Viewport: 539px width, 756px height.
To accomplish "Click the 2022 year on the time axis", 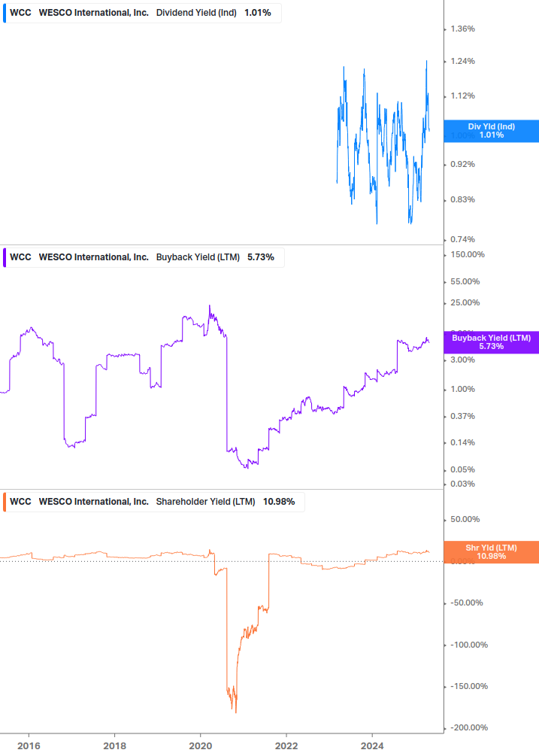I will (286, 746).
